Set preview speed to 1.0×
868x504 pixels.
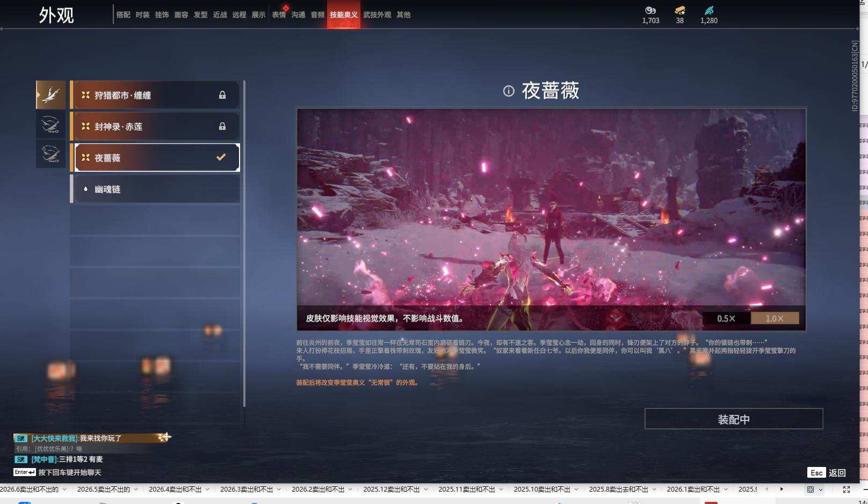pyautogui.click(x=775, y=318)
